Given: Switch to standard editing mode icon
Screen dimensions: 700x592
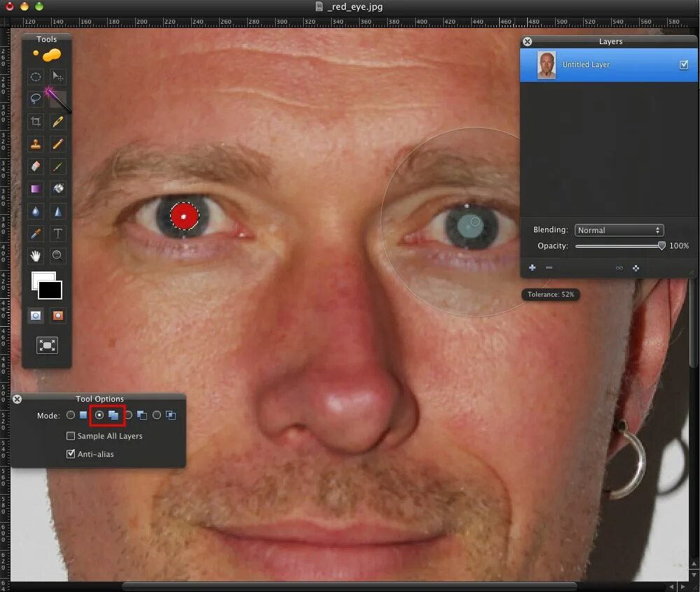Looking at the screenshot, I should pos(36,316).
